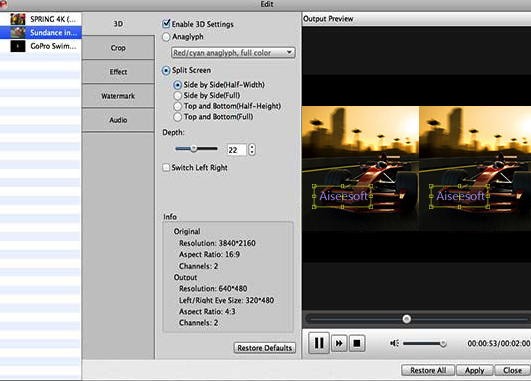Click Original Resolution: 3840*2160 text
531x381 pixels.
pyautogui.click(x=217, y=243)
